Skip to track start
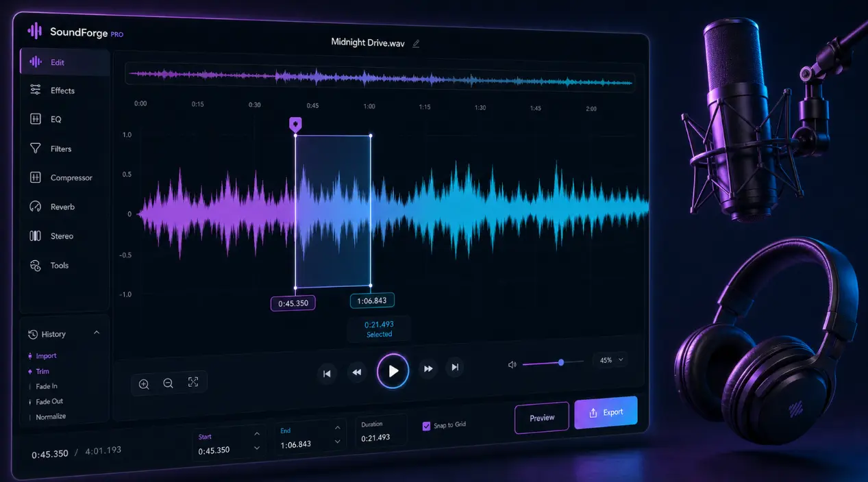 point(327,373)
